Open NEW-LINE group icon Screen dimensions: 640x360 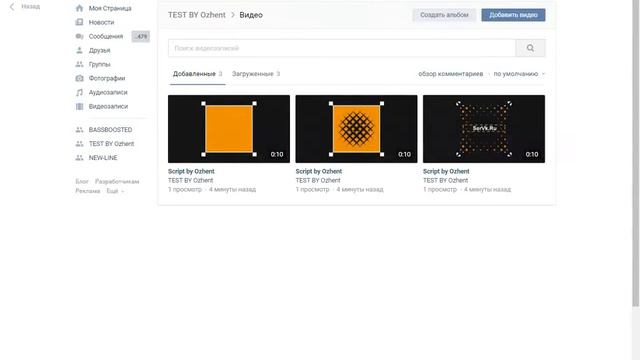(x=80, y=158)
